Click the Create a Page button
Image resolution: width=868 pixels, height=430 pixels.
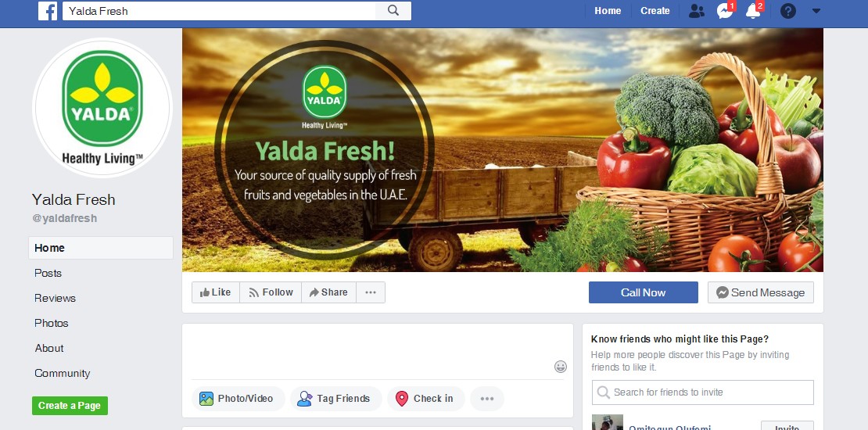pyautogui.click(x=70, y=406)
